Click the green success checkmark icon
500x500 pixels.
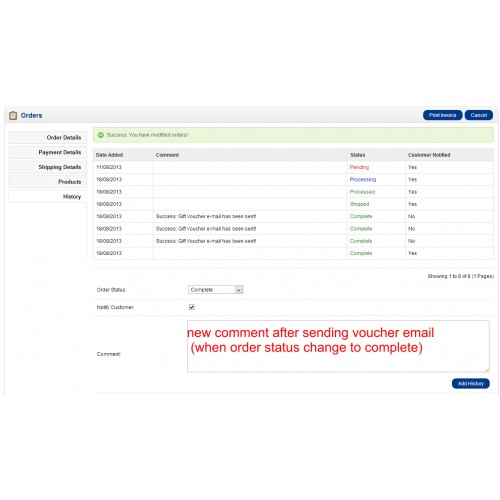(x=100, y=135)
